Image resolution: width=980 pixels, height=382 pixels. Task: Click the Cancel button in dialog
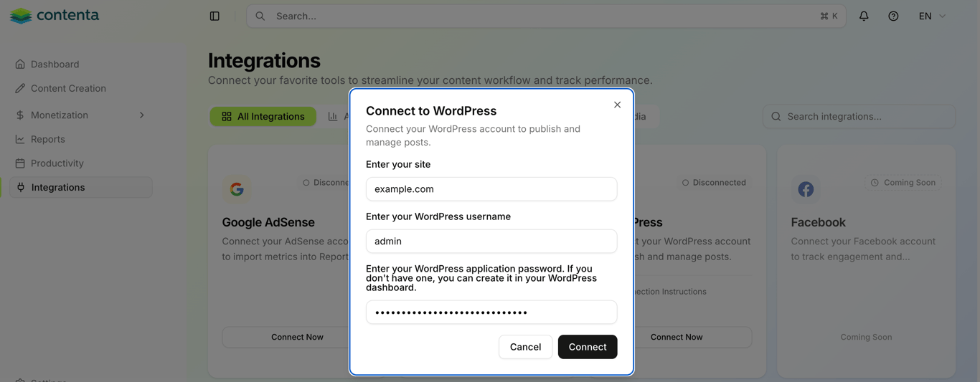point(525,347)
